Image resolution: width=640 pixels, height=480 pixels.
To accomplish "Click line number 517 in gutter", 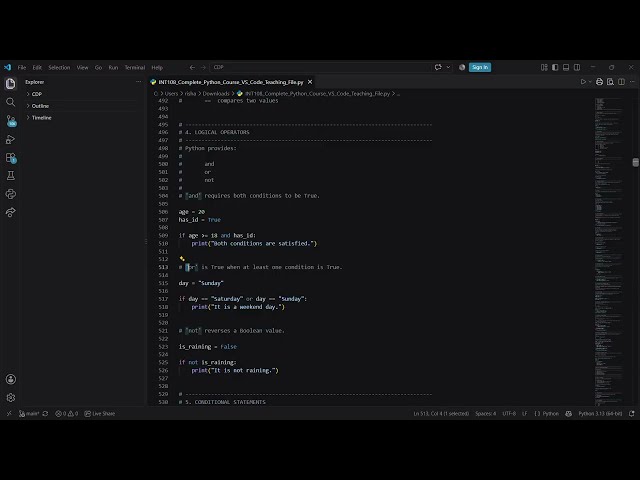I will click(163, 299).
